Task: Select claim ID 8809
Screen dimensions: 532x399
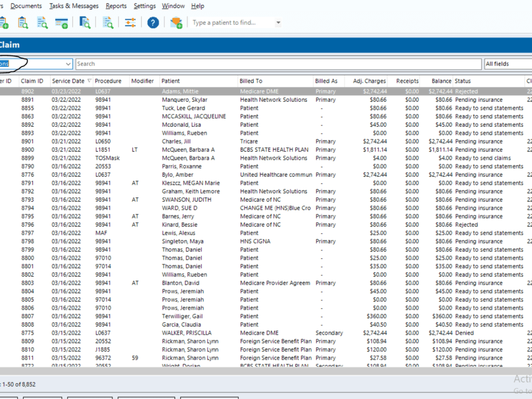Action: coord(28,341)
